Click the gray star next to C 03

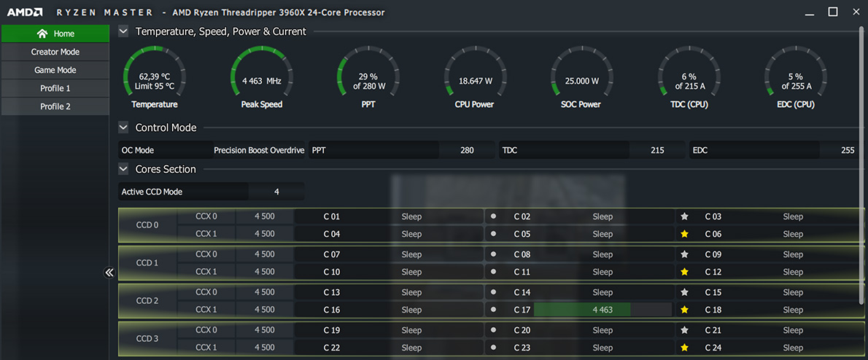click(684, 216)
